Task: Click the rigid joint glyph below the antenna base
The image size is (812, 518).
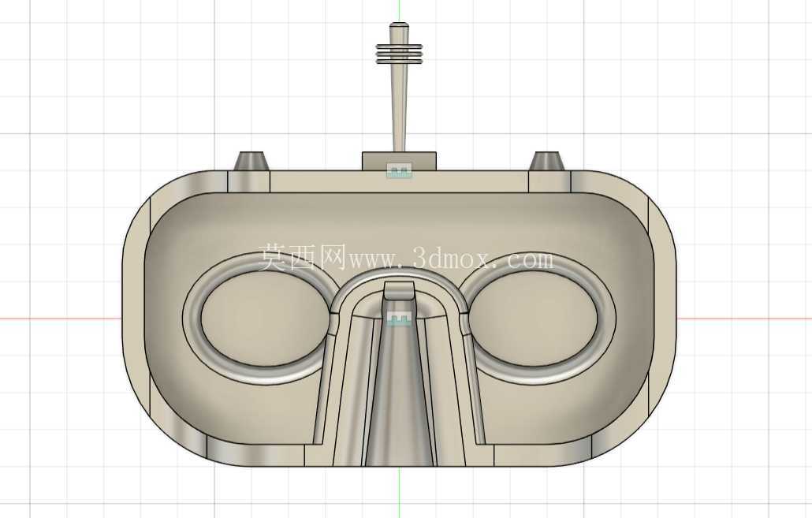Action: coord(399,170)
